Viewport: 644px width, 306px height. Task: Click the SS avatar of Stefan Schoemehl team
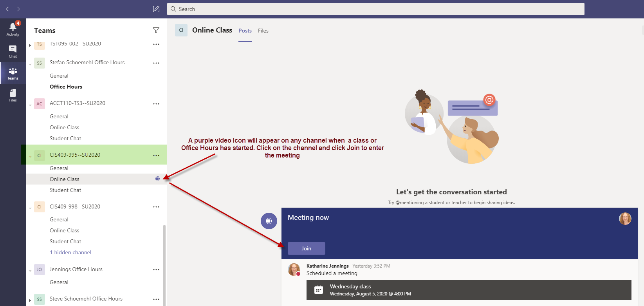(x=40, y=63)
